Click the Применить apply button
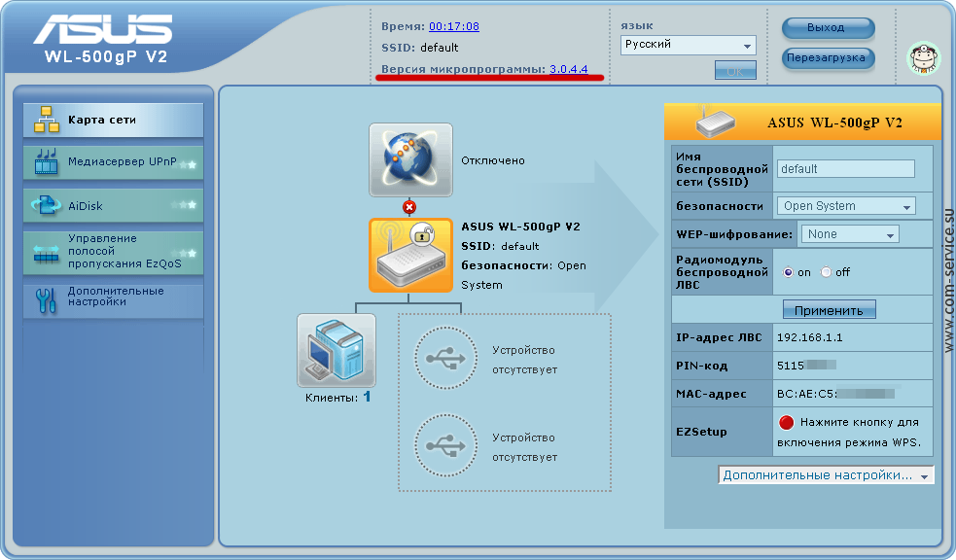The width and height of the screenshot is (956, 560). click(x=830, y=309)
